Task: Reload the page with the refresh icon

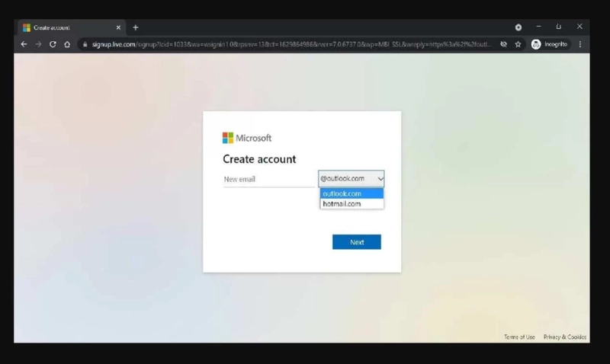Action: coord(53,44)
